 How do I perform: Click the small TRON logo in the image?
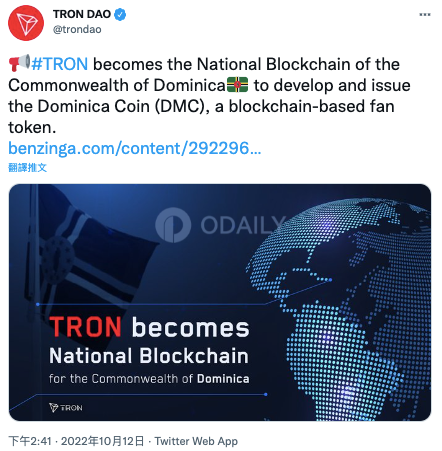point(66,407)
